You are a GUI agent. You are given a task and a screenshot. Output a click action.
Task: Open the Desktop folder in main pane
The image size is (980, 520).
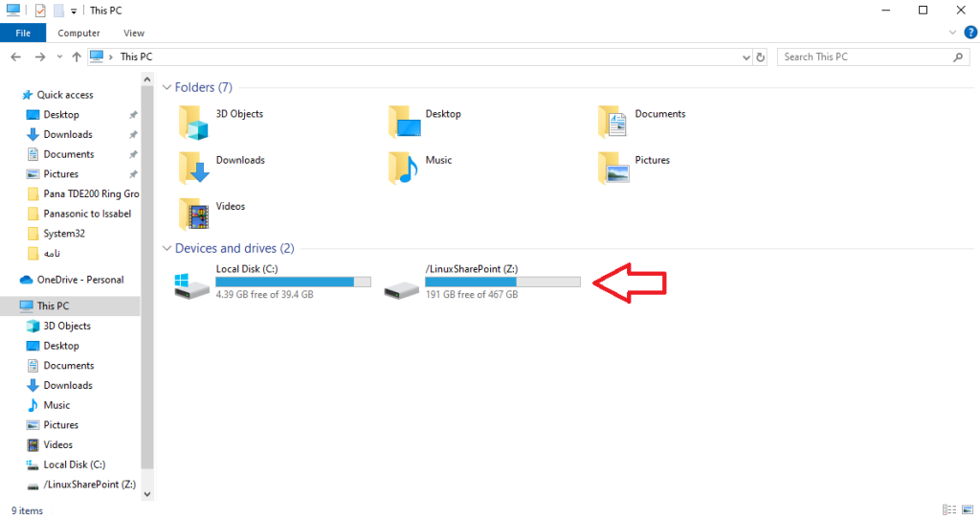pyautogui.click(x=404, y=122)
